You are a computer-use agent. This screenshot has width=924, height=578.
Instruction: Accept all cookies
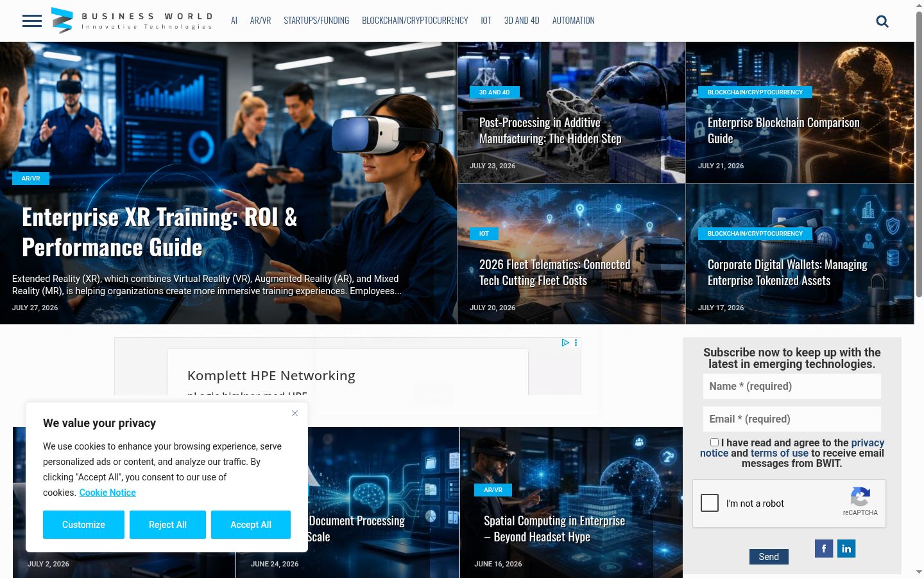[x=251, y=525]
